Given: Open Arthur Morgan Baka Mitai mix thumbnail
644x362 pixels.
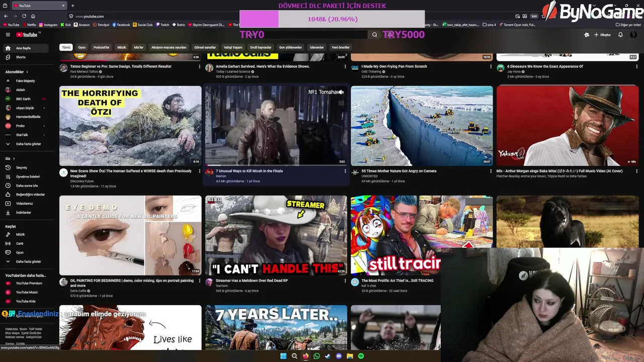Looking at the screenshot, I should coord(568,126).
